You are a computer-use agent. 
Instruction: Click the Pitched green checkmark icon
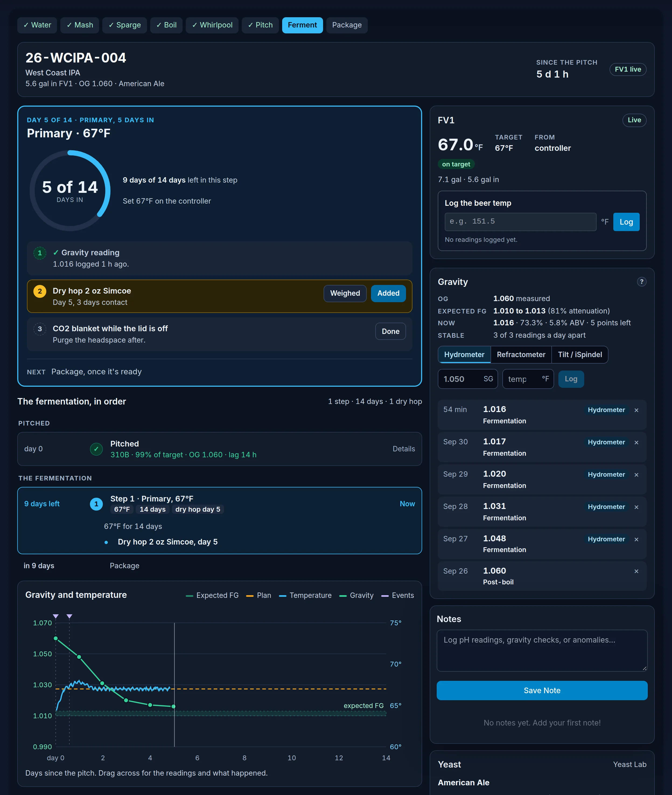tap(96, 449)
